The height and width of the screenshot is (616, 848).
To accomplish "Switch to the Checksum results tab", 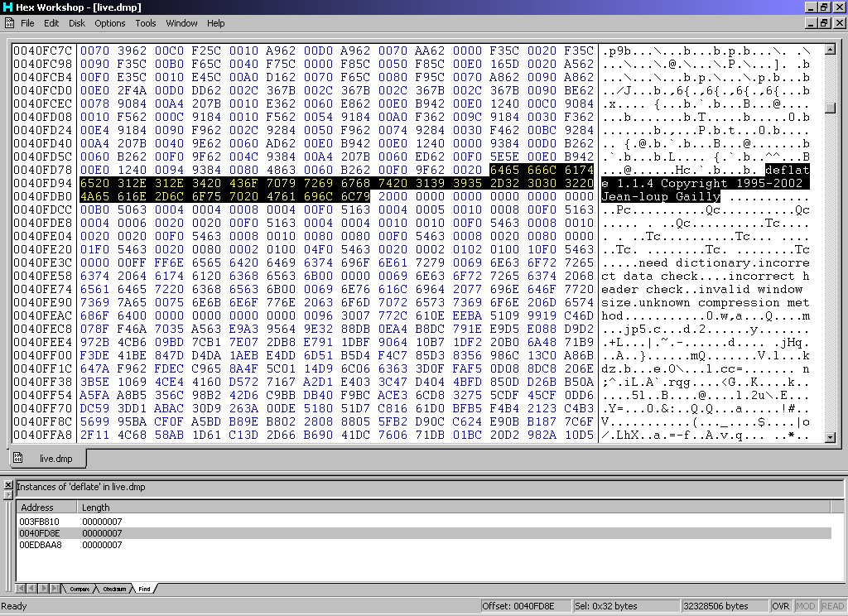I will click(114, 589).
